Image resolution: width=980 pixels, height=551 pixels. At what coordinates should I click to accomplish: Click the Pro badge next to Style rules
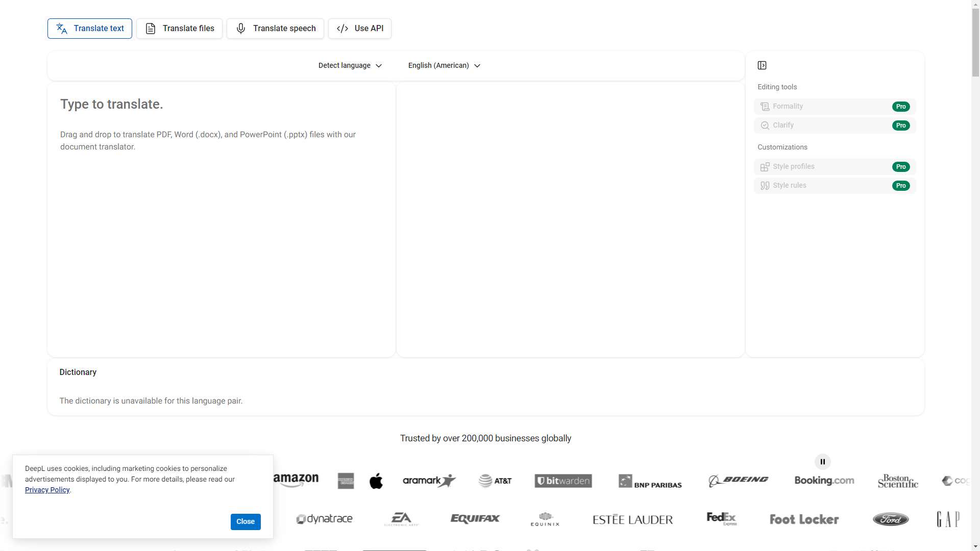[901, 186]
